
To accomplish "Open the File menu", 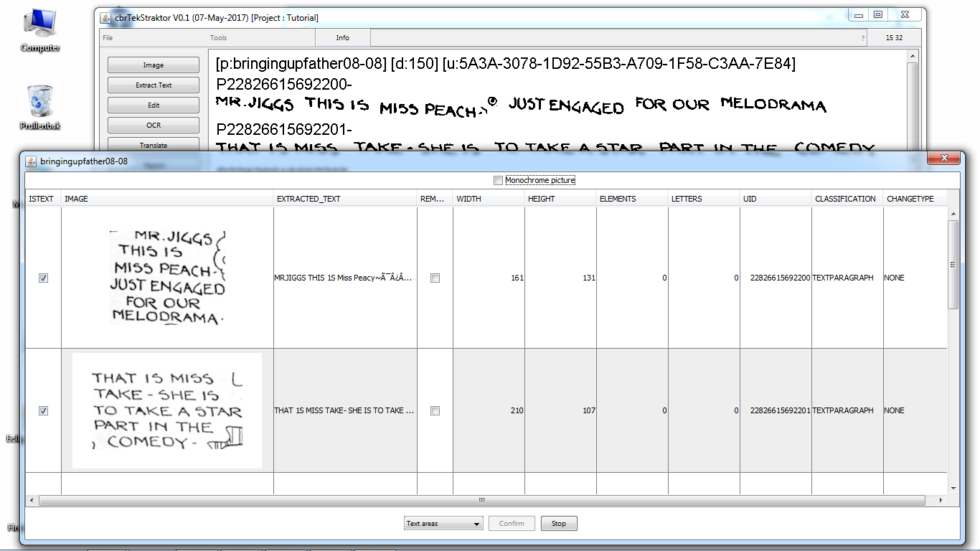I will coord(108,38).
